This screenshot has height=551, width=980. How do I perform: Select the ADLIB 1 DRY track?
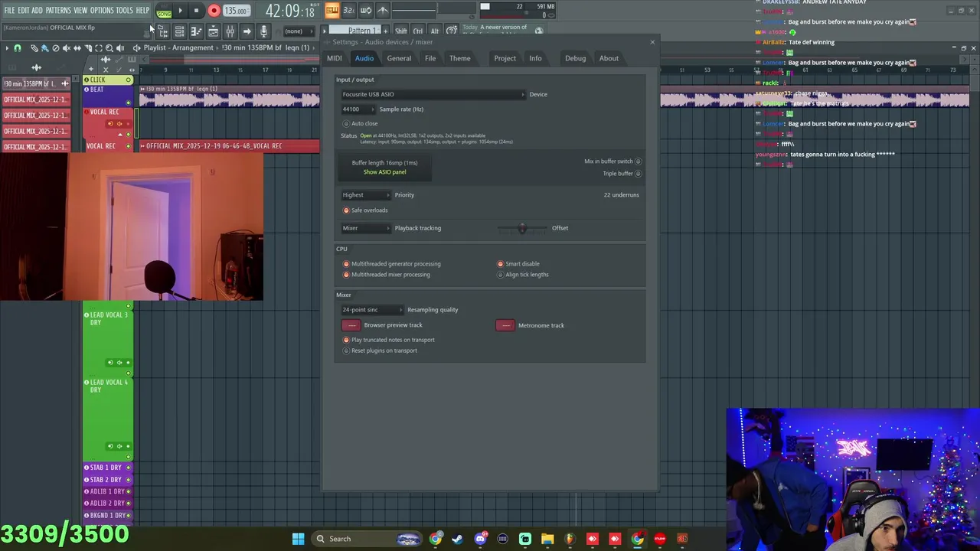pos(108,491)
